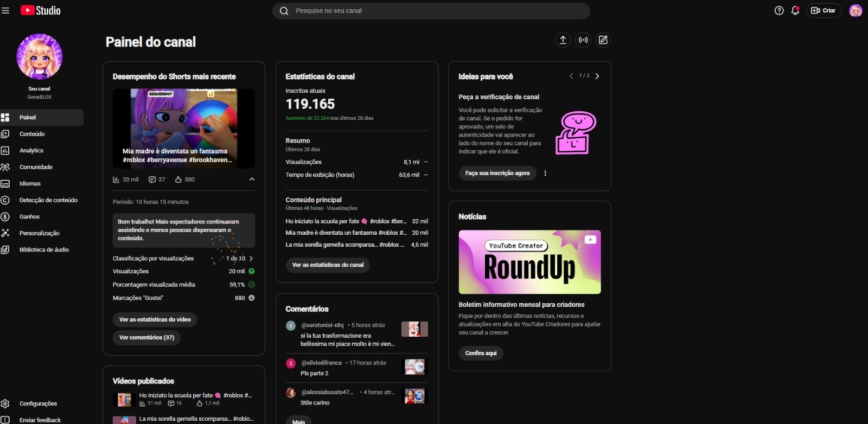Screen dimensions: 868x424
Task: Focus the Pesquise no seu canal search field
Action: tap(431, 11)
